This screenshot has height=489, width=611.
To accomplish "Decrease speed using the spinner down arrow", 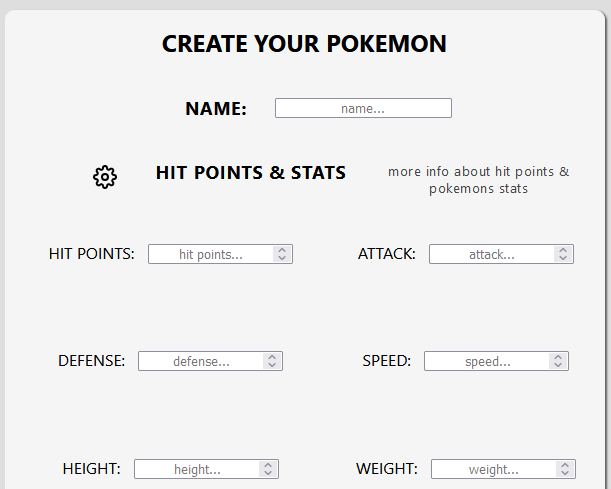I will pos(558,365).
